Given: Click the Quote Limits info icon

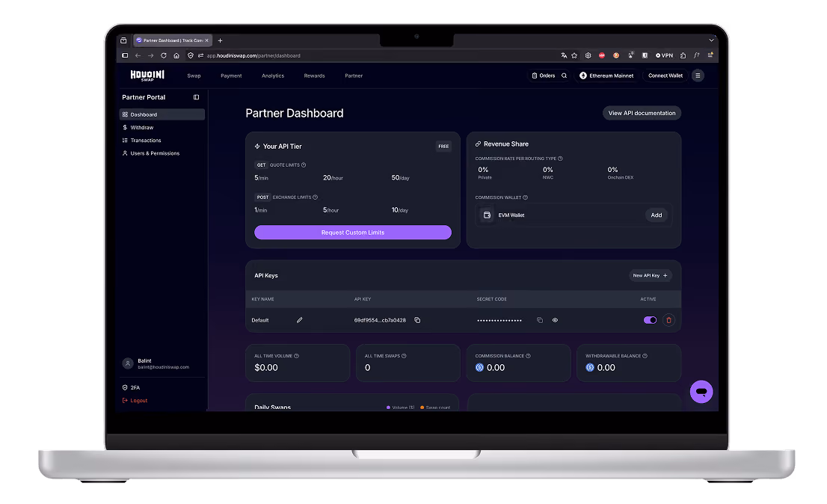Looking at the screenshot, I should coord(304,165).
